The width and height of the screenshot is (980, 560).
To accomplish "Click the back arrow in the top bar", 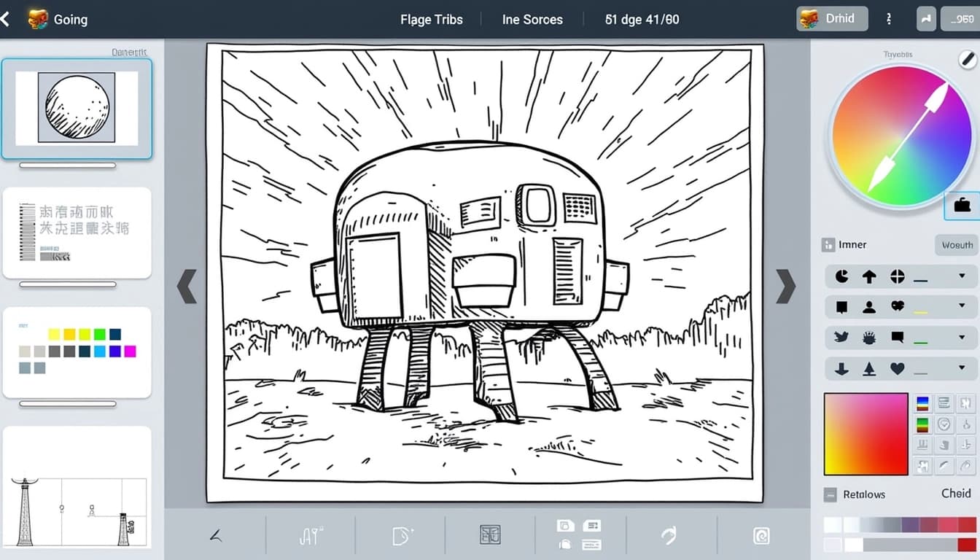I will (x=6, y=20).
